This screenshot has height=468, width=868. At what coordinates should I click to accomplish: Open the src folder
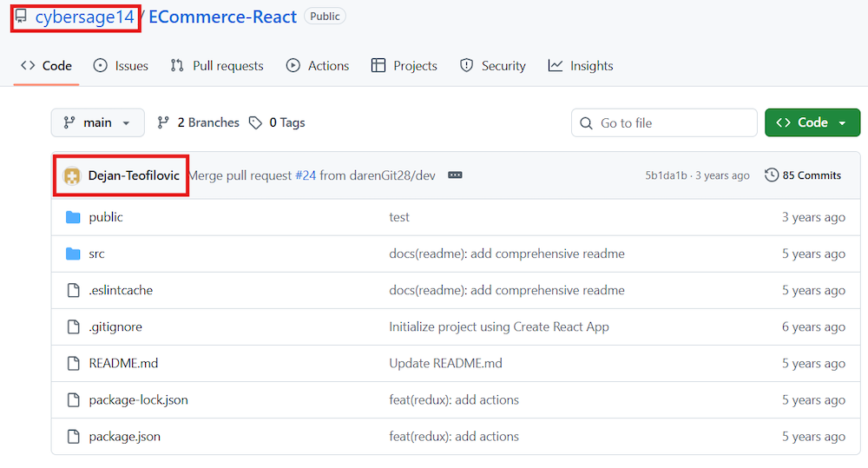point(96,254)
